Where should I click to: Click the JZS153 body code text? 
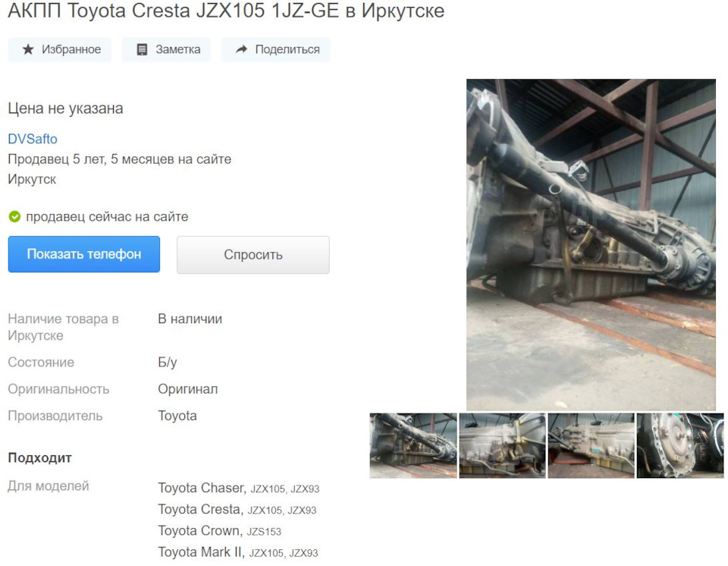tap(264, 532)
